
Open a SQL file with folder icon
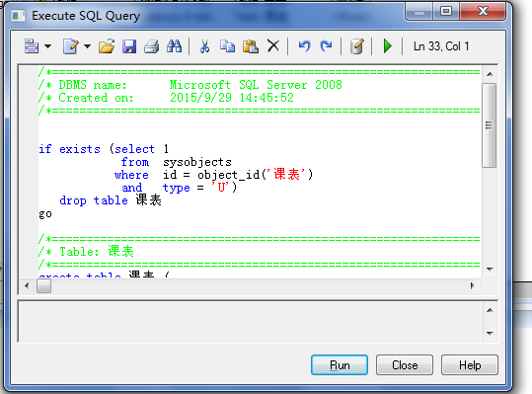click(x=107, y=46)
